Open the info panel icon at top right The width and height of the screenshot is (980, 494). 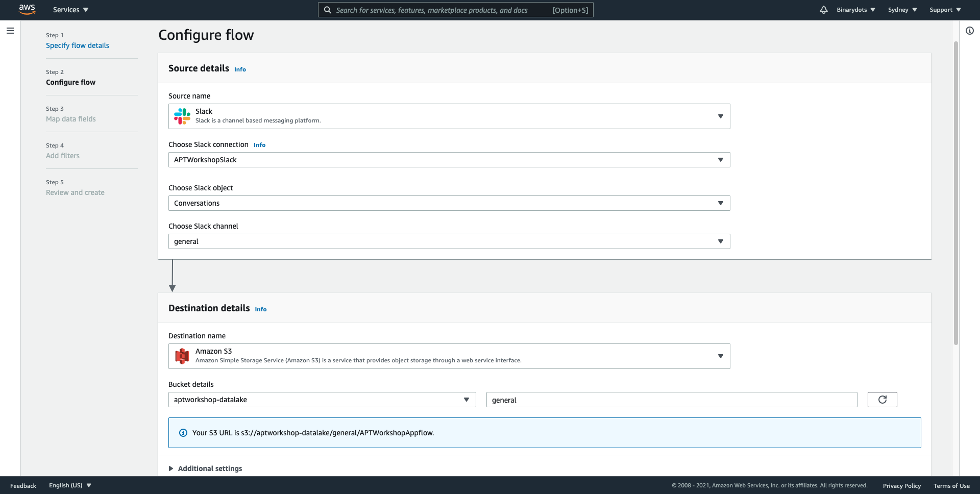969,31
